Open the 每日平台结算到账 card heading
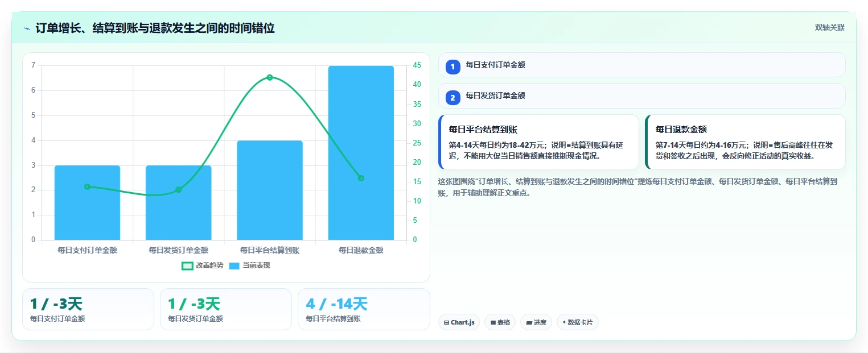Screen dimensions: 868x353 point(483,130)
